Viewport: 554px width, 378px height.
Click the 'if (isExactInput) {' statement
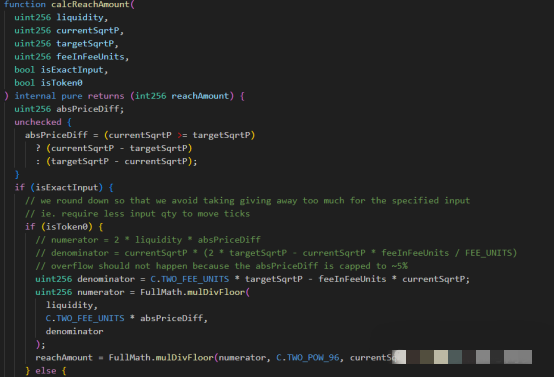pyautogui.click(x=64, y=187)
